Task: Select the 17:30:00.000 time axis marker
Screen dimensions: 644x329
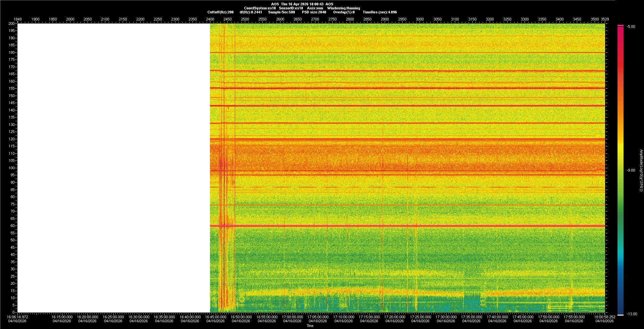Action: 446,317
